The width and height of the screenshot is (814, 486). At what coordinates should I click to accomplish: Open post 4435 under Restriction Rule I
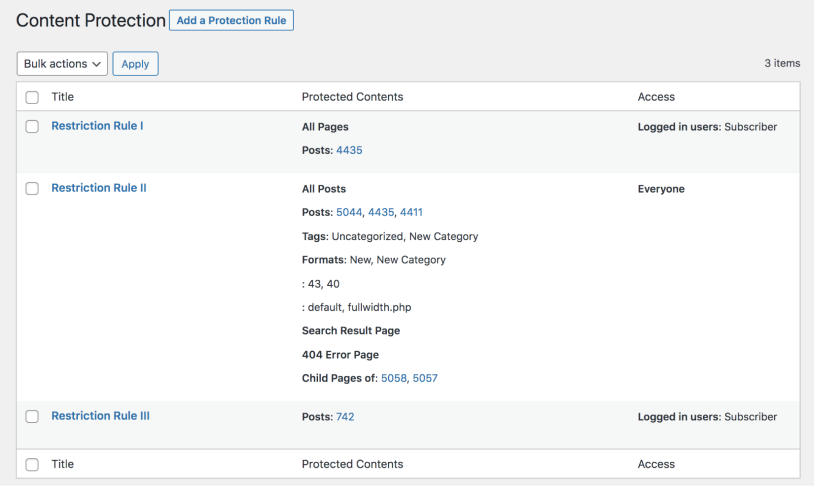(x=349, y=150)
